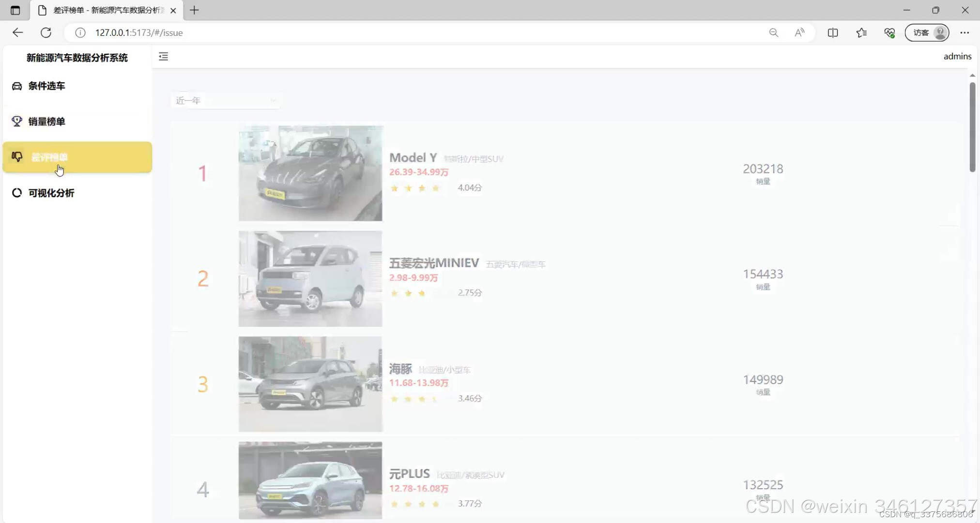Toggle split screen browser icon
The image size is (980, 523).
(832, 32)
